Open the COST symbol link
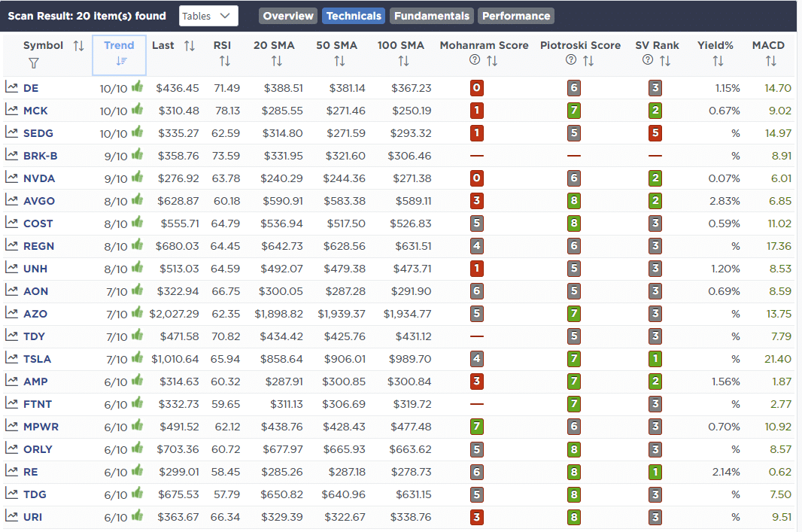Image resolution: width=802 pixels, height=532 pixels. tap(38, 223)
